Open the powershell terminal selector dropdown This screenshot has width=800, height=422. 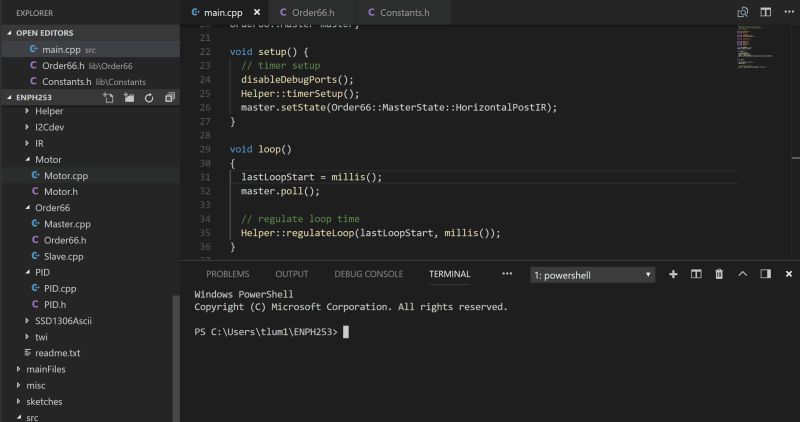592,275
